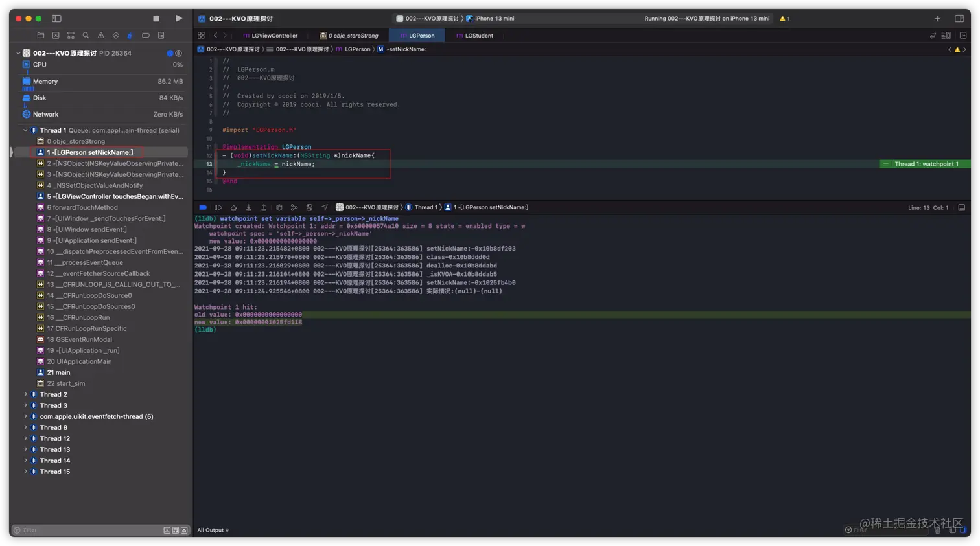
Task: Open the Debug View Hierarchy button
Action: pyautogui.click(x=279, y=208)
